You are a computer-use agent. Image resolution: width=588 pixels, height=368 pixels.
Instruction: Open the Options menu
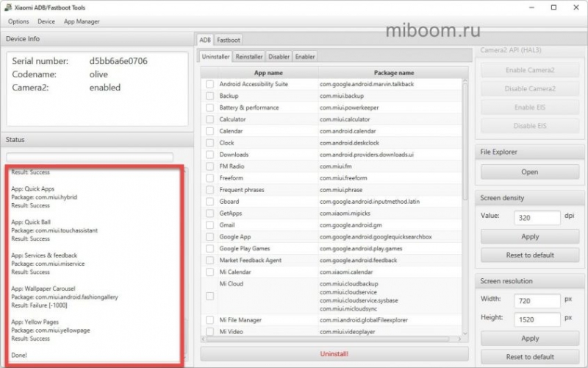tap(18, 21)
